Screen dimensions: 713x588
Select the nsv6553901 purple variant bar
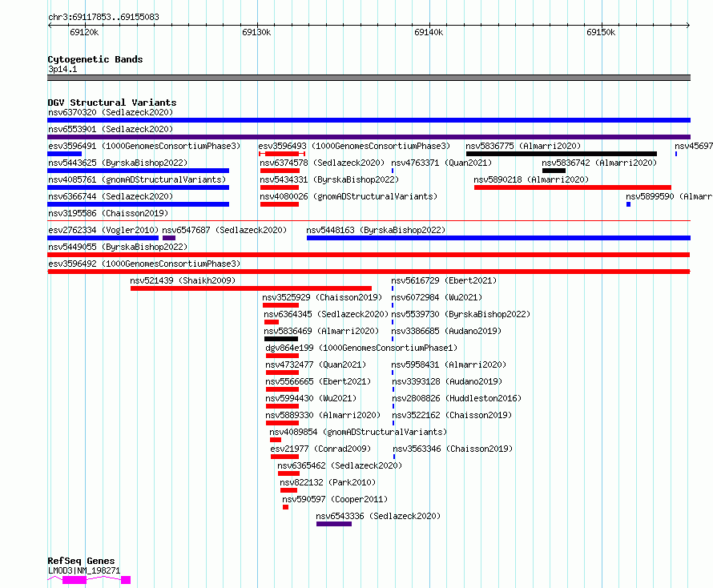(x=369, y=137)
